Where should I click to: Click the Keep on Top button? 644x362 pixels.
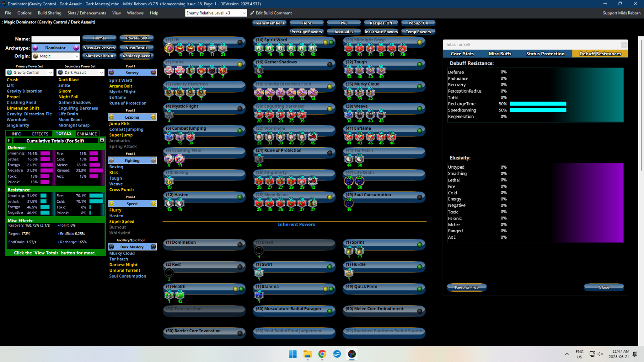(467, 287)
